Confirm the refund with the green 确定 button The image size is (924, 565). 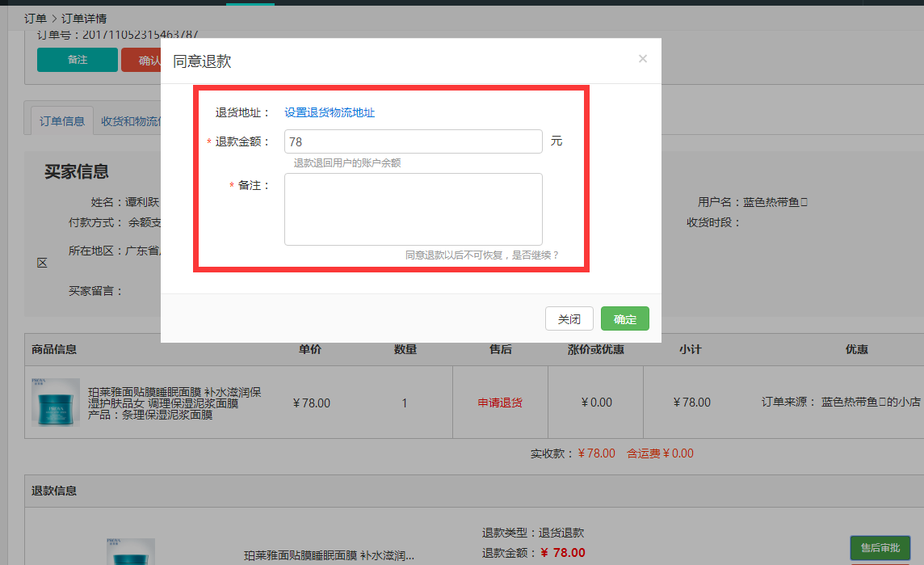[x=624, y=318]
